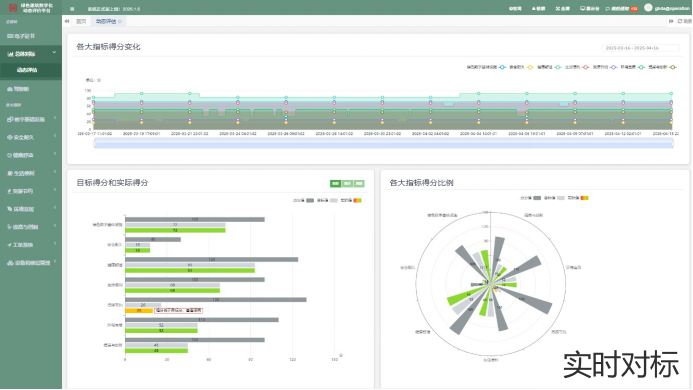Click the last light green bar-chart view button
The image size is (693, 390).
click(x=359, y=184)
